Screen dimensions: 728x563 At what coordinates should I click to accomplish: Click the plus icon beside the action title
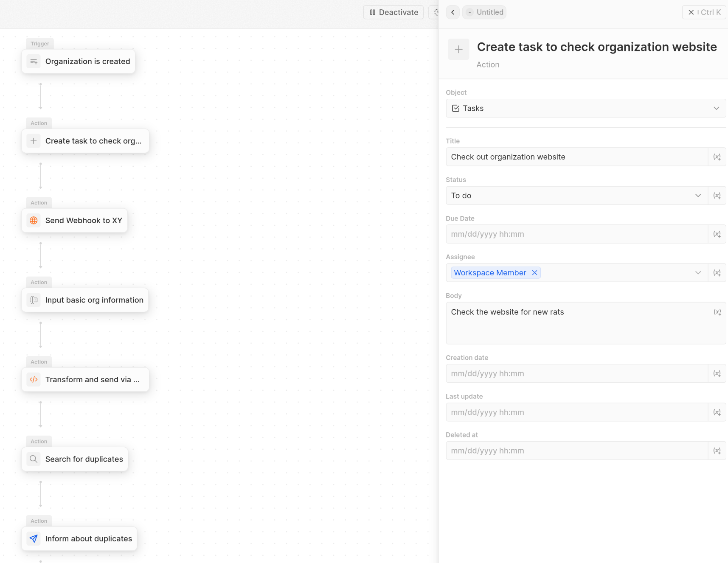click(458, 49)
